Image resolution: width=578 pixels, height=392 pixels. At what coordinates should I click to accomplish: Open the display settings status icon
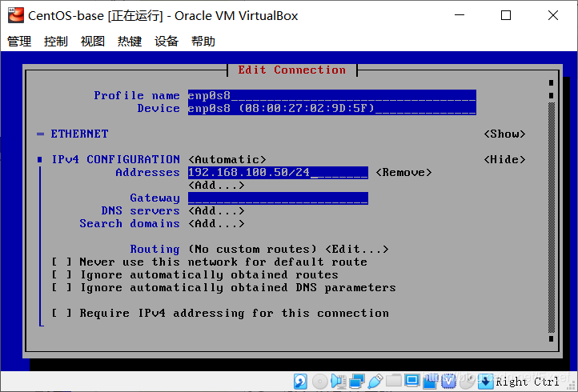click(x=411, y=381)
